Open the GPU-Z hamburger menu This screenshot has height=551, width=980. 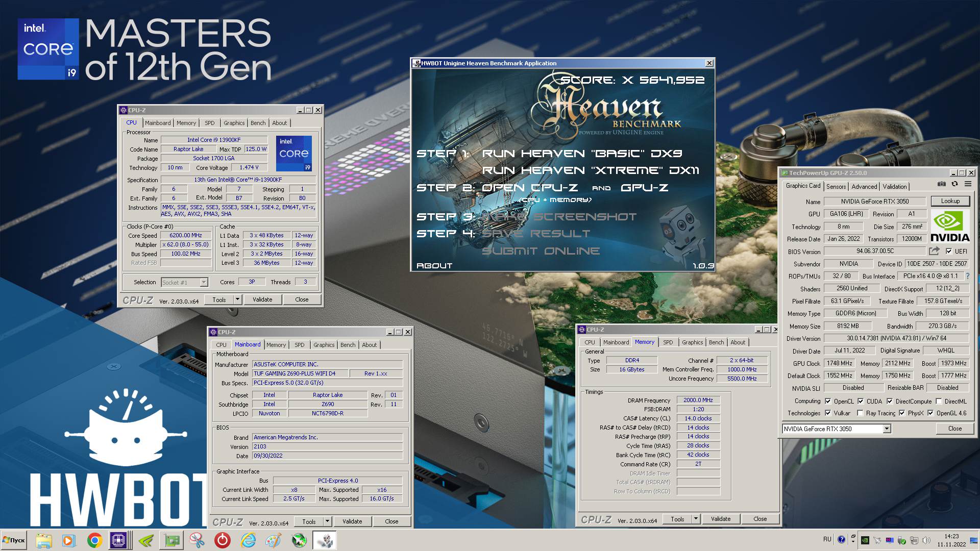[968, 184]
